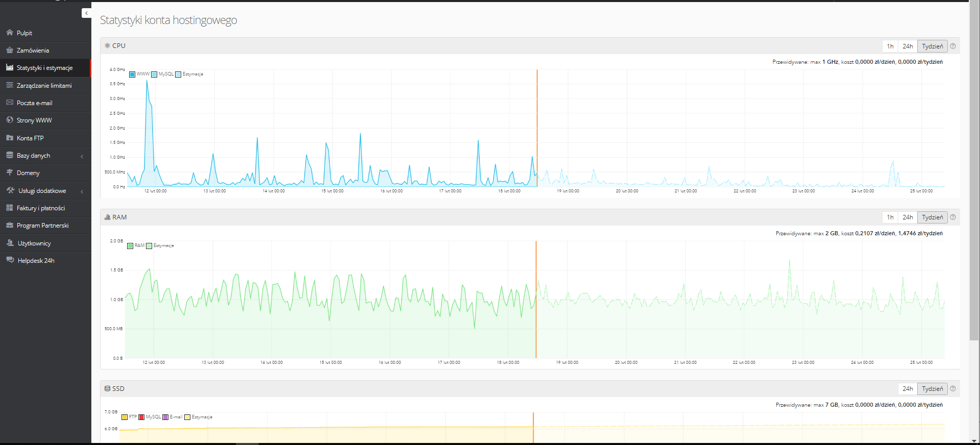Toggle the MySQL series in CPU legend
The height and width of the screenshot is (445, 980).
coord(162,74)
